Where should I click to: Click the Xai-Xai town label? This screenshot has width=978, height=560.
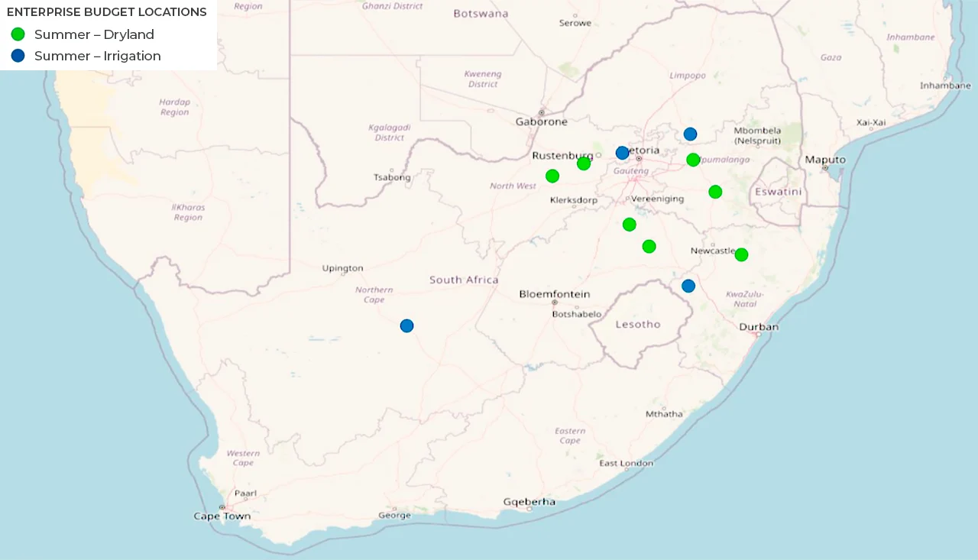[x=871, y=122]
